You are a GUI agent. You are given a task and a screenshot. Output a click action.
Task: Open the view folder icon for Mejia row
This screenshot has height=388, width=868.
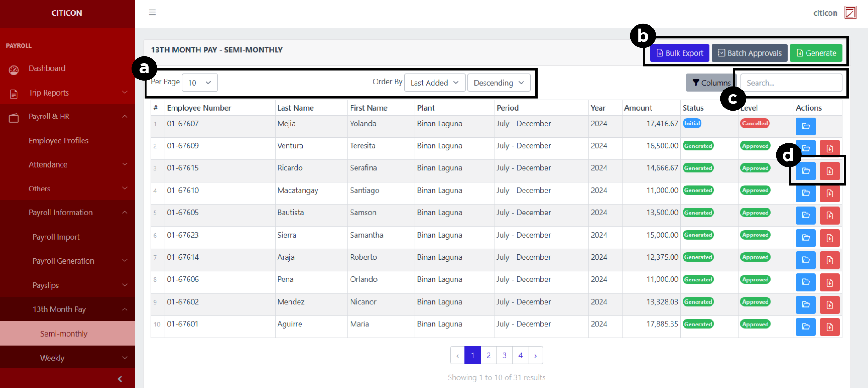coord(805,126)
